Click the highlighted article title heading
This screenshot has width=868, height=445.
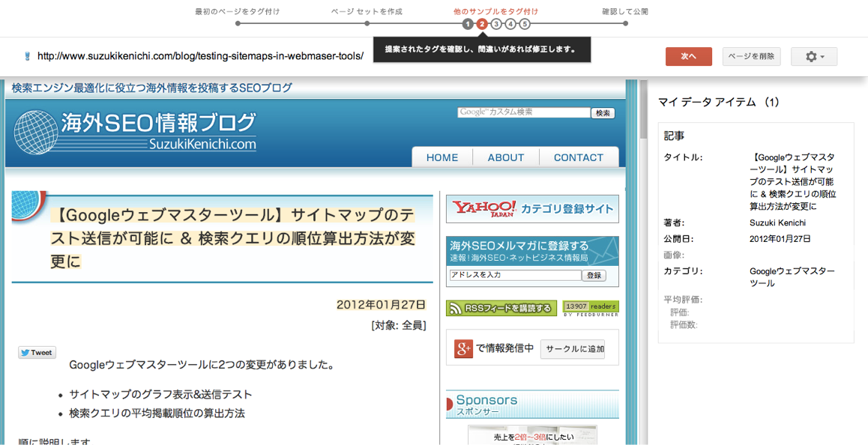[232, 238]
